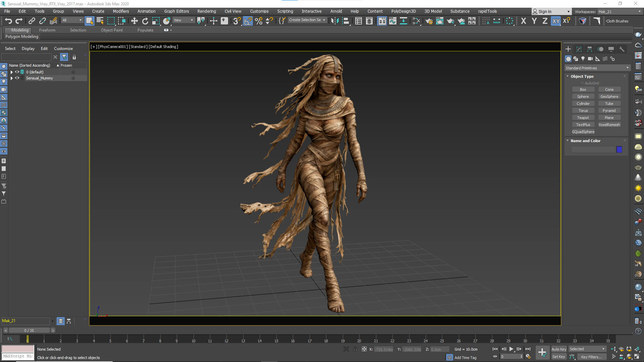The width and height of the screenshot is (644, 362).
Task: Click the Sphere object type button
Action: point(583,97)
